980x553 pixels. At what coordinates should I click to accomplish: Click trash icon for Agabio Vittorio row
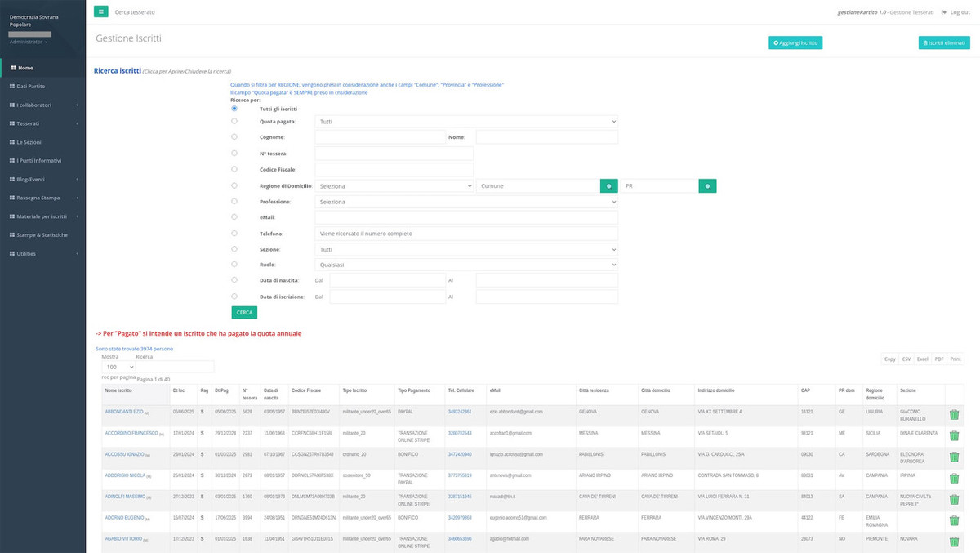click(954, 542)
